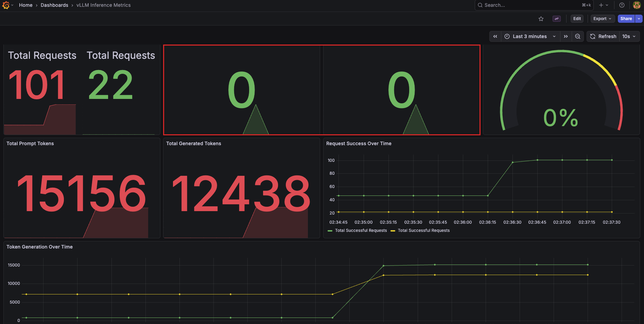Click the 0% gauge value

(561, 118)
